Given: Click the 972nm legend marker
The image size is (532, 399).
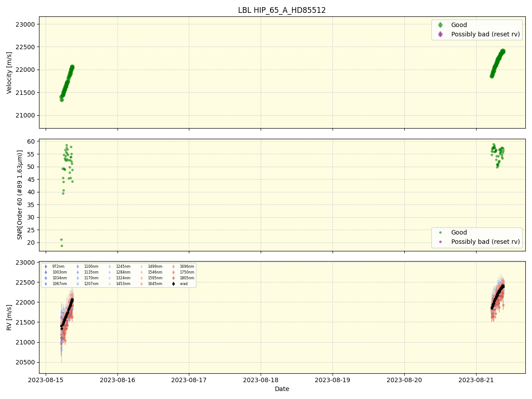Looking at the screenshot, I should (x=46, y=266).
